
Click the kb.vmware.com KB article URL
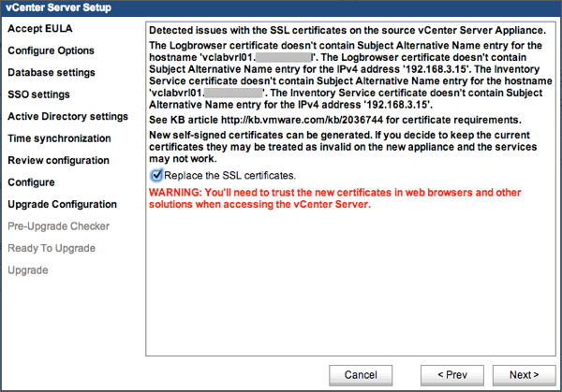click(302, 120)
